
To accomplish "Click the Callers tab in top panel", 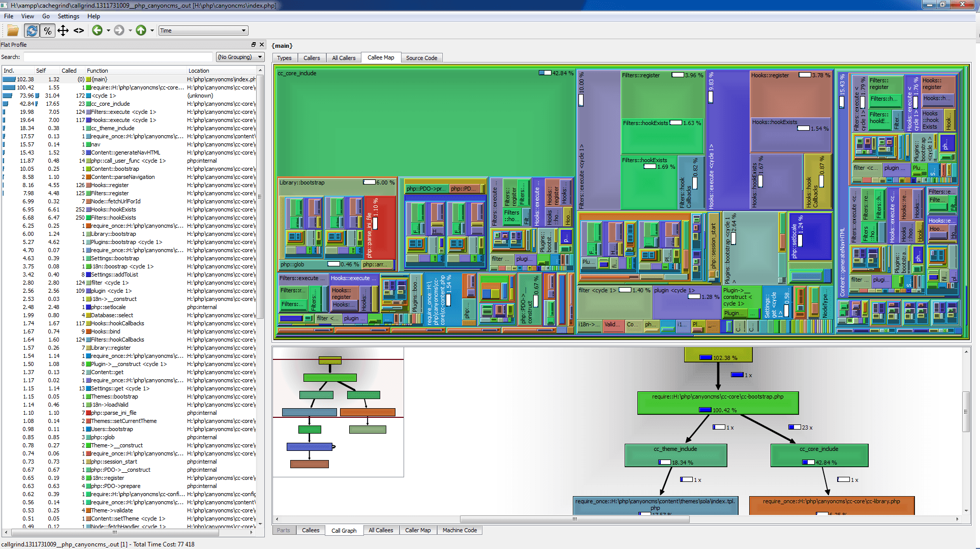I will click(x=311, y=58).
